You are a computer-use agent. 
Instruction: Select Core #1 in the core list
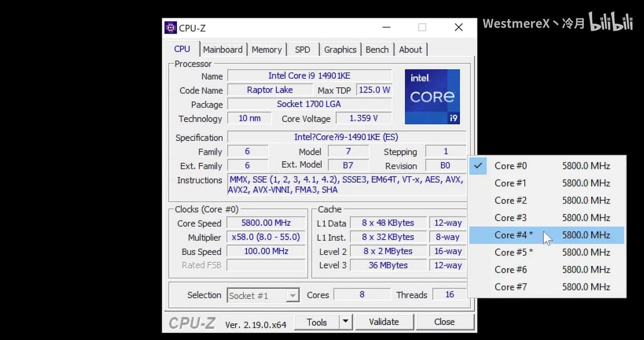pyautogui.click(x=547, y=183)
